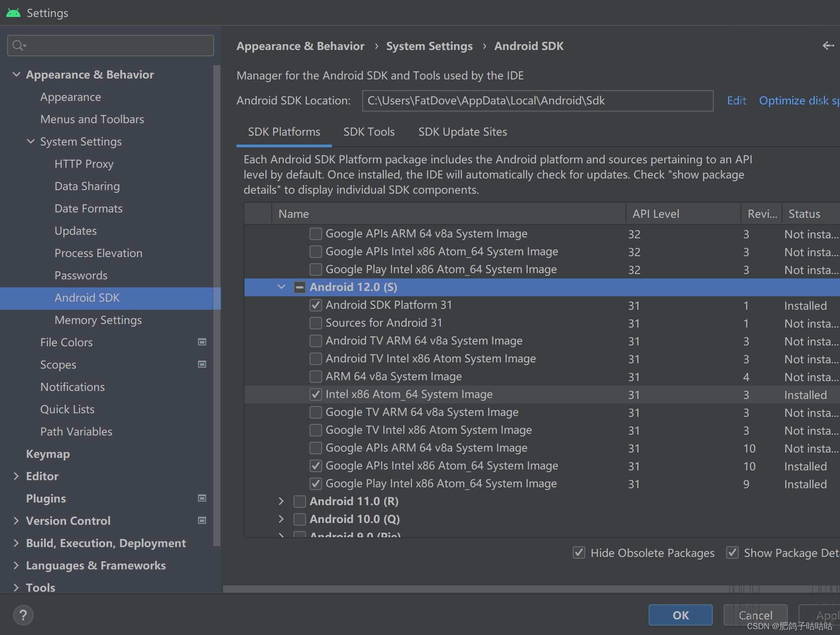
Task: Collapse Appearance & Behavior section
Action: coord(17,75)
